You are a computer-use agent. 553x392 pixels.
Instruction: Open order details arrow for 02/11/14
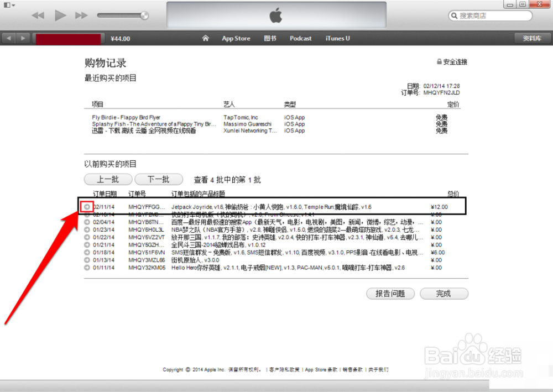click(x=87, y=207)
